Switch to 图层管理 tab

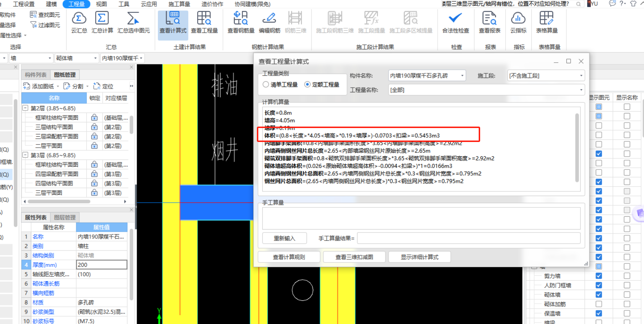click(65, 217)
